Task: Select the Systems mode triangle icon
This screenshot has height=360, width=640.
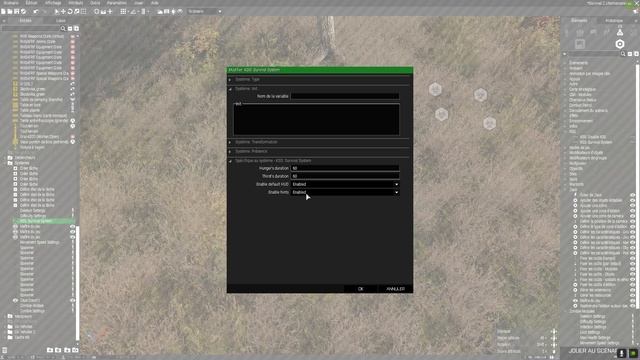Action: tap(620, 32)
